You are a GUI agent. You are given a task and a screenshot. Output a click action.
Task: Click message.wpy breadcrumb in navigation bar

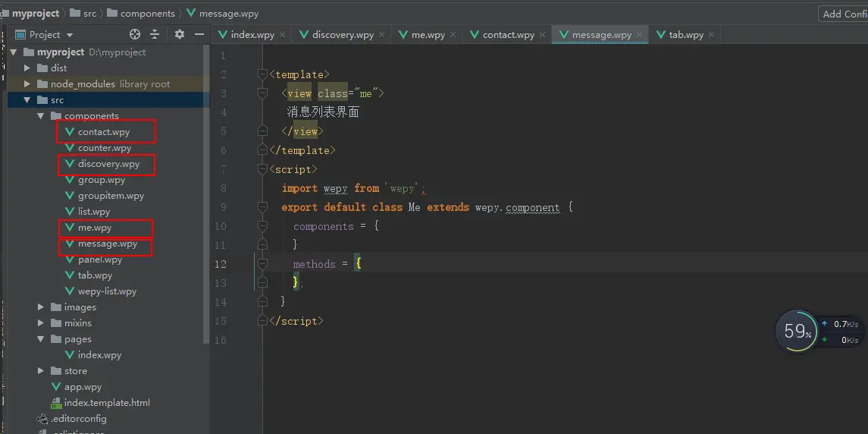[223, 14]
